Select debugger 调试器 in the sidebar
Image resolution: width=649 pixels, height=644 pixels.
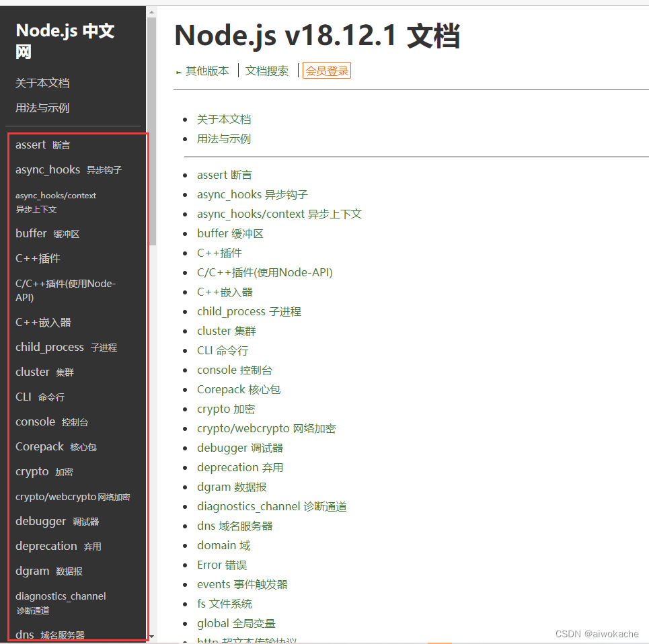[57, 521]
